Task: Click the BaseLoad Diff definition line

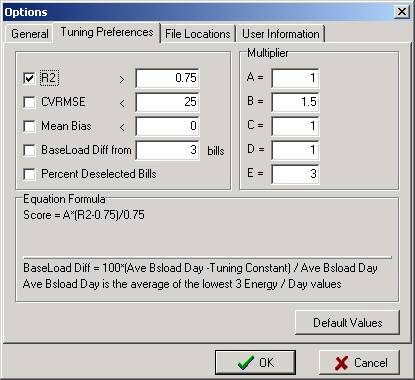Action: (x=200, y=268)
